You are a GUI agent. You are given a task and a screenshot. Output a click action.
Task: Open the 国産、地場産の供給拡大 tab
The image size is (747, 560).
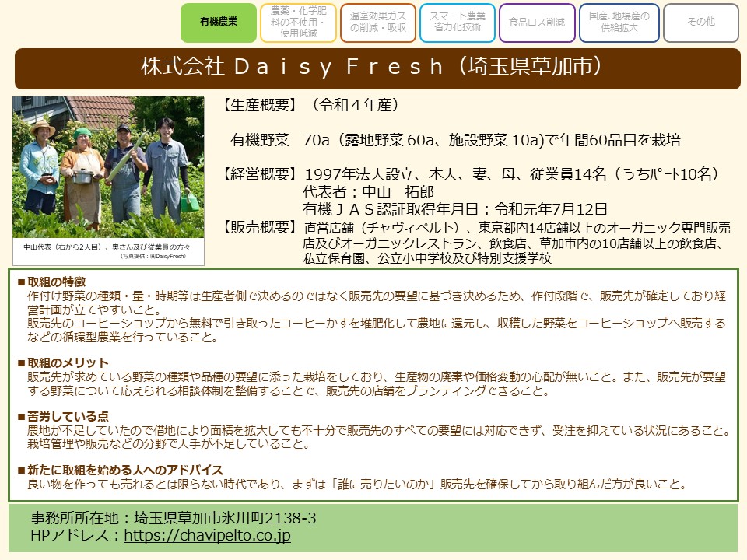point(619,23)
